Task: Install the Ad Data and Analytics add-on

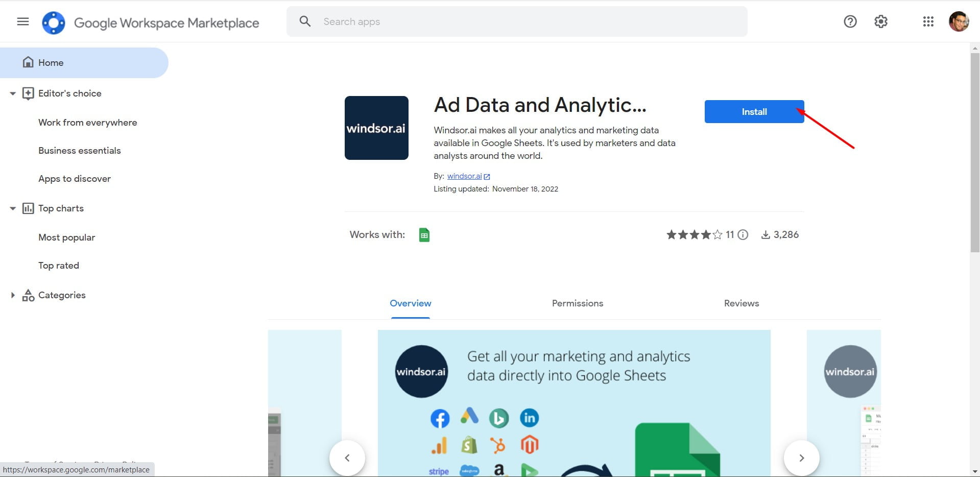Action: (754, 112)
